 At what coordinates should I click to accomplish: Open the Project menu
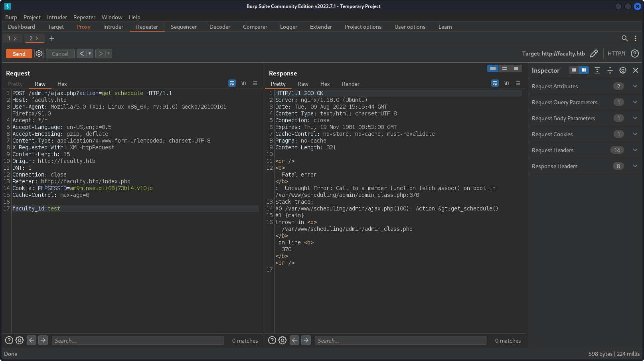pos(32,17)
